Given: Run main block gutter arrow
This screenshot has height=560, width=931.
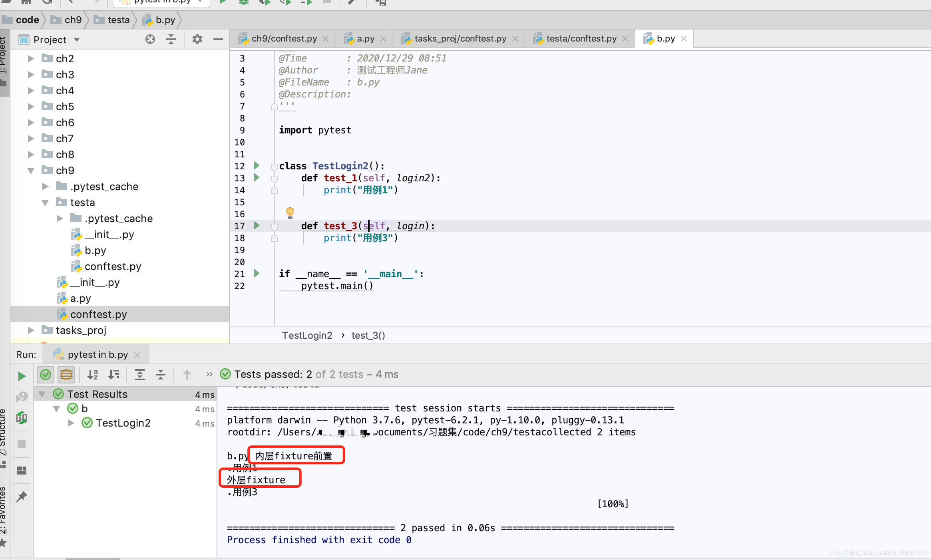Looking at the screenshot, I should click(x=257, y=274).
